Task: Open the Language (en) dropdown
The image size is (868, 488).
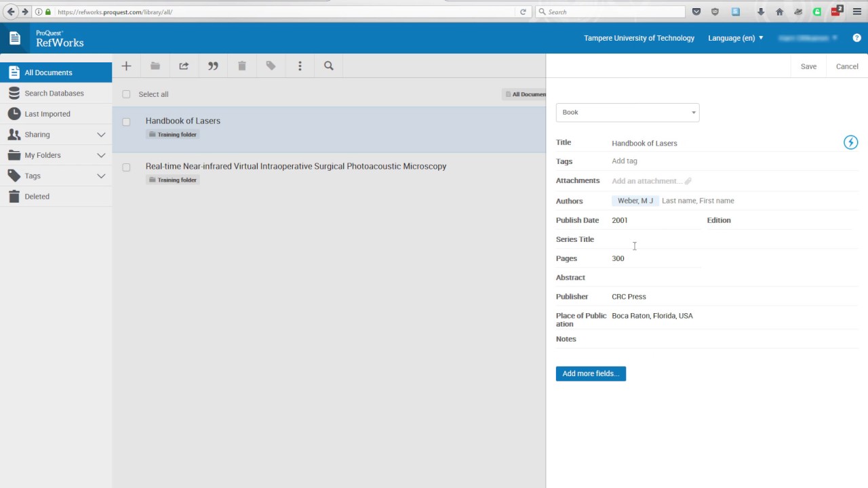Action: [736, 38]
